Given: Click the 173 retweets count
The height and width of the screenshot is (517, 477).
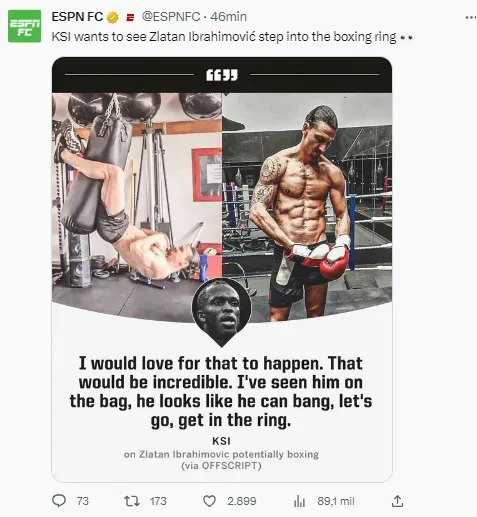Looking at the screenshot, I should 158,501.
